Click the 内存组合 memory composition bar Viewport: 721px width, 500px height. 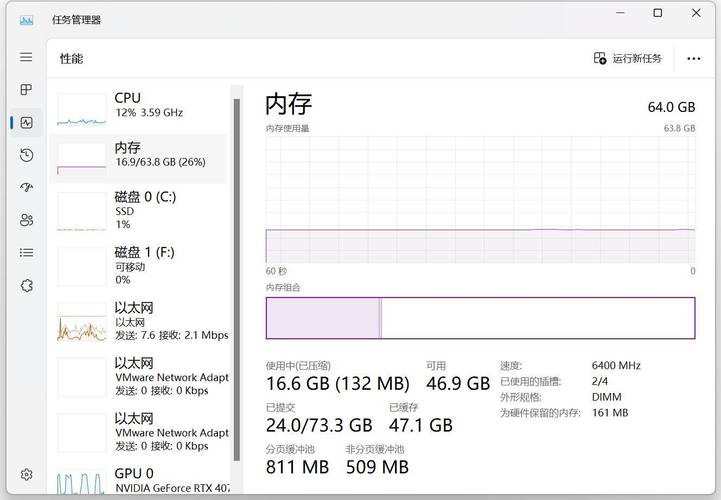(480, 318)
